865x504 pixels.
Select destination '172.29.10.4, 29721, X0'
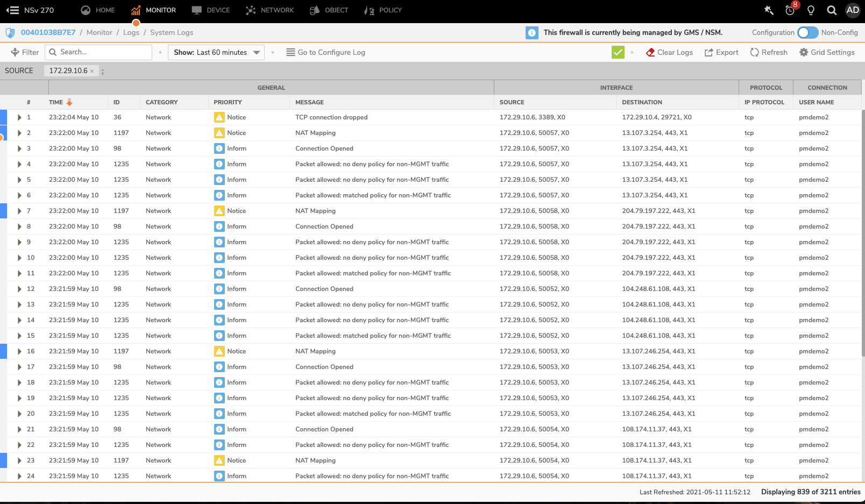pyautogui.click(x=657, y=117)
